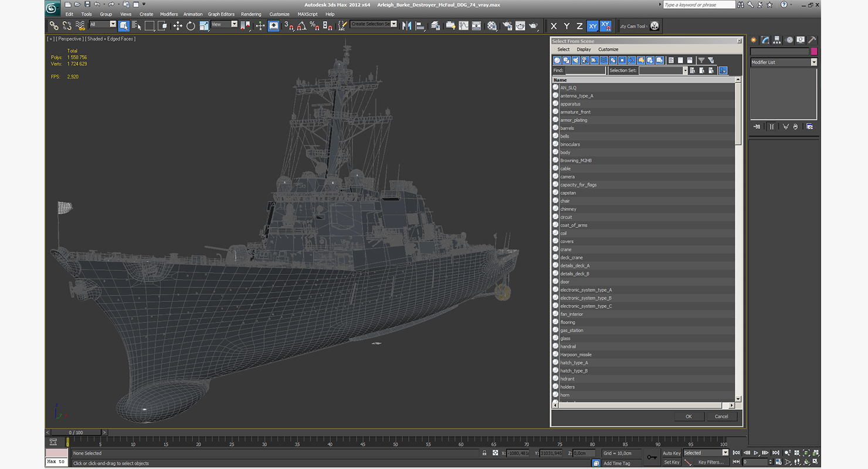Open the Rendering menu
The image size is (868, 469).
(x=251, y=14)
